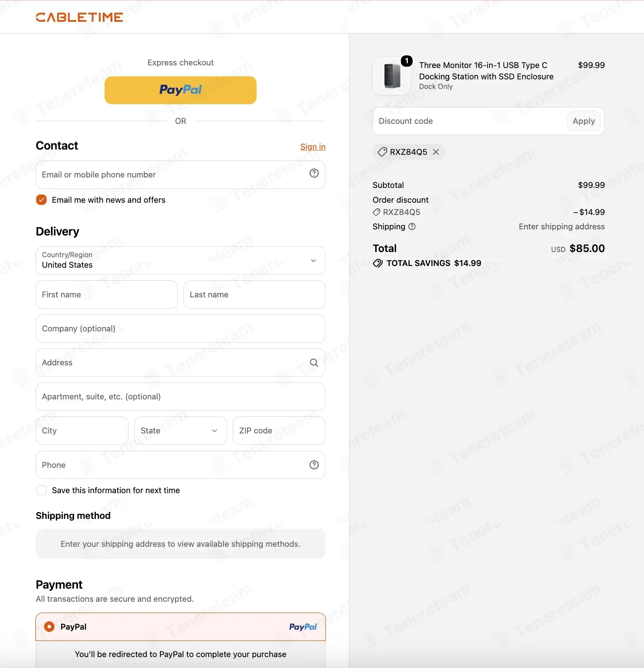This screenshot has height=668, width=644.
Task: Remove the RXZ84Q5 discount code
Action: 436,152
